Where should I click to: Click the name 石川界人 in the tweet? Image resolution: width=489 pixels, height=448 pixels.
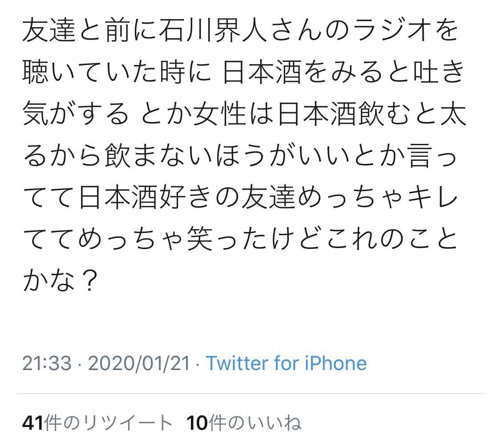pos(213,31)
